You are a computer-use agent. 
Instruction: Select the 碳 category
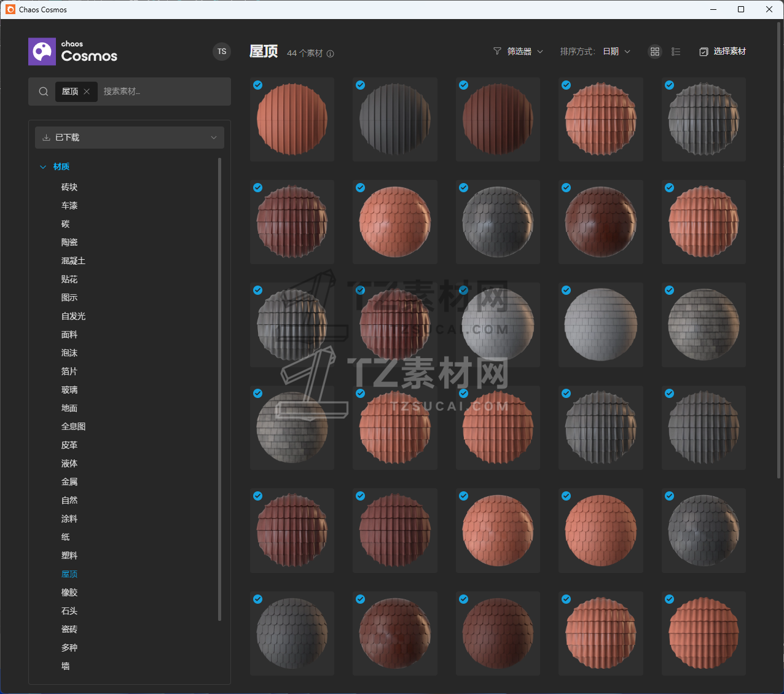tap(66, 224)
